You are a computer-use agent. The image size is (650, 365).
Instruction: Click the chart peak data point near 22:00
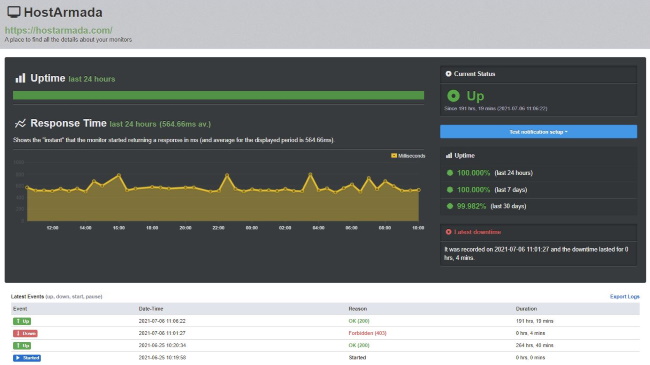(x=227, y=175)
